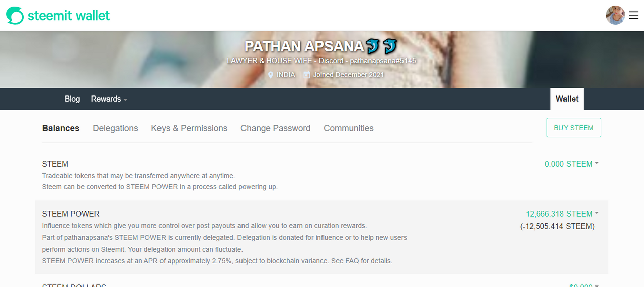Click the BUY STEEM button
The width and height of the screenshot is (644, 287).
coord(574,128)
